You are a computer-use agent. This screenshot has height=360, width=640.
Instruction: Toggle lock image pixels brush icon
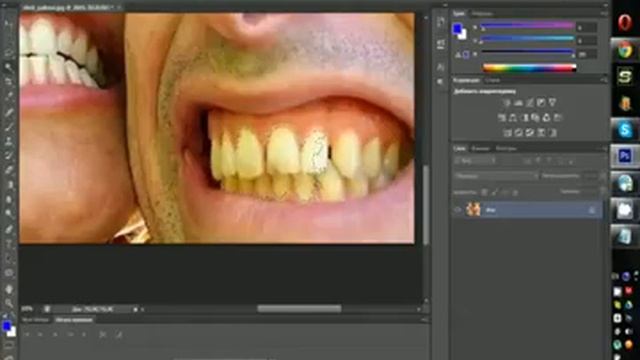coord(494,192)
